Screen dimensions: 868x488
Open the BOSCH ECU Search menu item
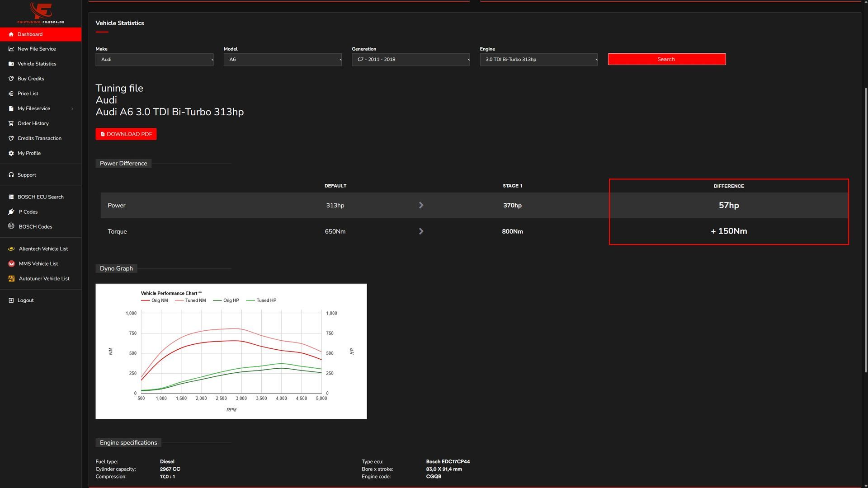pos(40,197)
